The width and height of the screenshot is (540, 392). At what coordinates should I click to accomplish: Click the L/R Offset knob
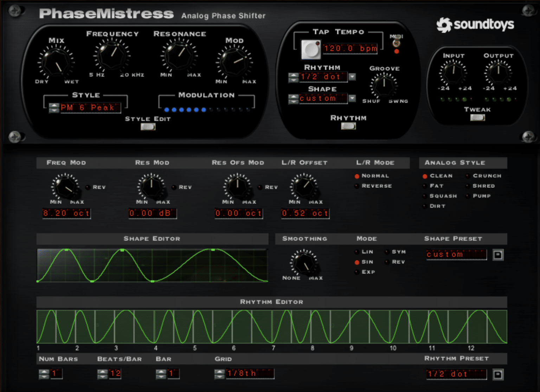pos(304,186)
